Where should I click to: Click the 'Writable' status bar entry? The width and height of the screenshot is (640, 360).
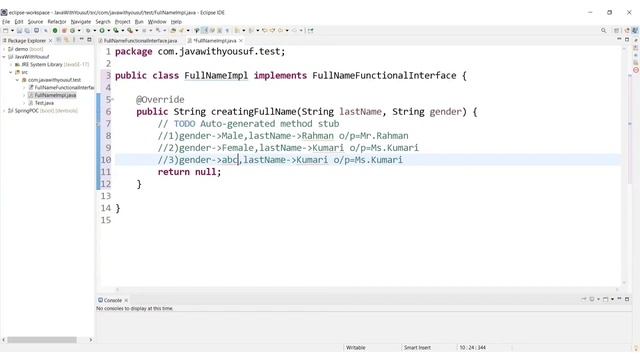click(356, 348)
